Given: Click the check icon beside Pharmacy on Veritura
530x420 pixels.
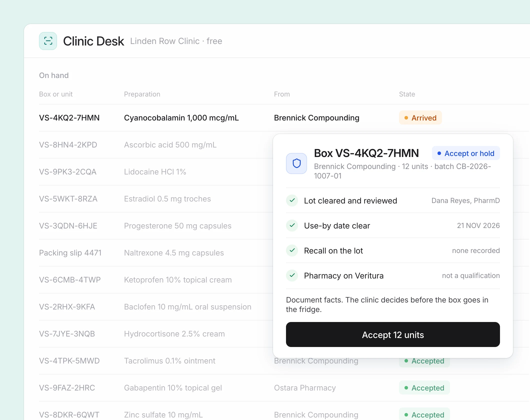Looking at the screenshot, I should pos(292,275).
